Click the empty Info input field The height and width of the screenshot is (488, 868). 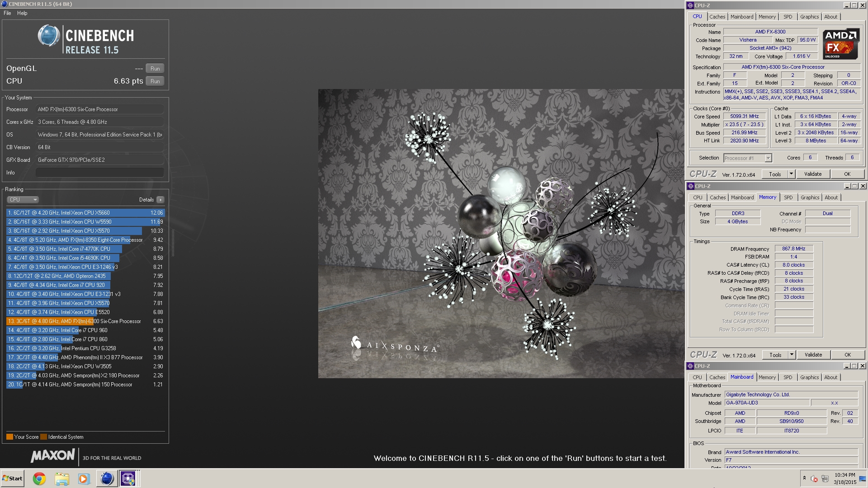(x=99, y=173)
